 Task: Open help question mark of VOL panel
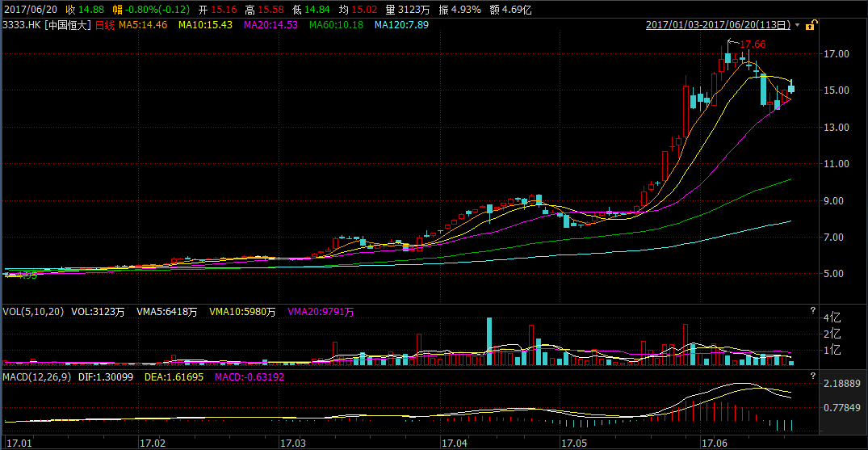pos(812,310)
